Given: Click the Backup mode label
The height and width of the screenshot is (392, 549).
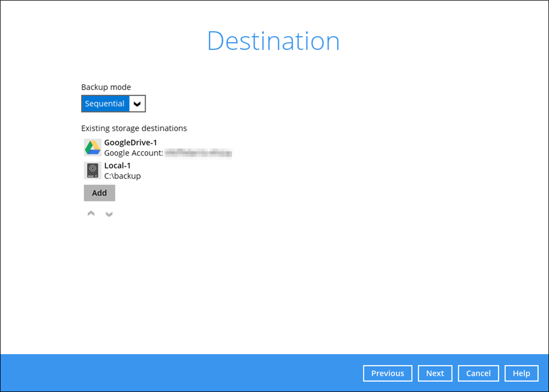Looking at the screenshot, I should 106,87.
